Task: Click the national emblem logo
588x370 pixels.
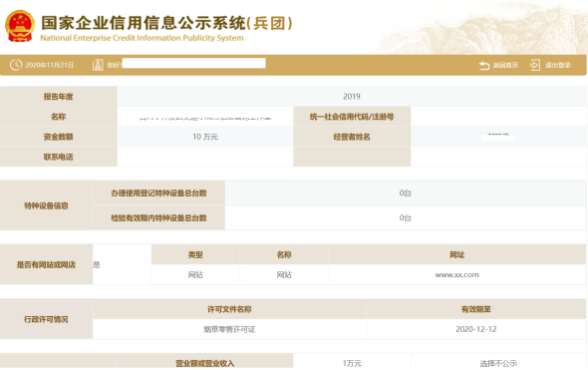Action: [x=19, y=26]
